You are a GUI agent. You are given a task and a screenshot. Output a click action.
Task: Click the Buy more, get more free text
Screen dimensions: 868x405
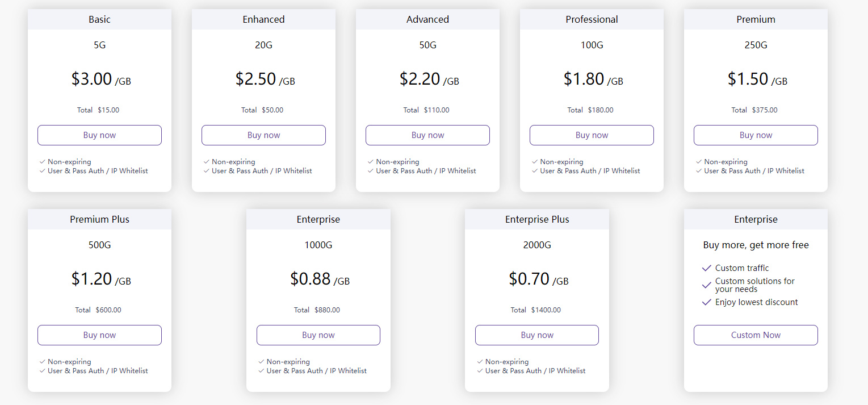[756, 245]
